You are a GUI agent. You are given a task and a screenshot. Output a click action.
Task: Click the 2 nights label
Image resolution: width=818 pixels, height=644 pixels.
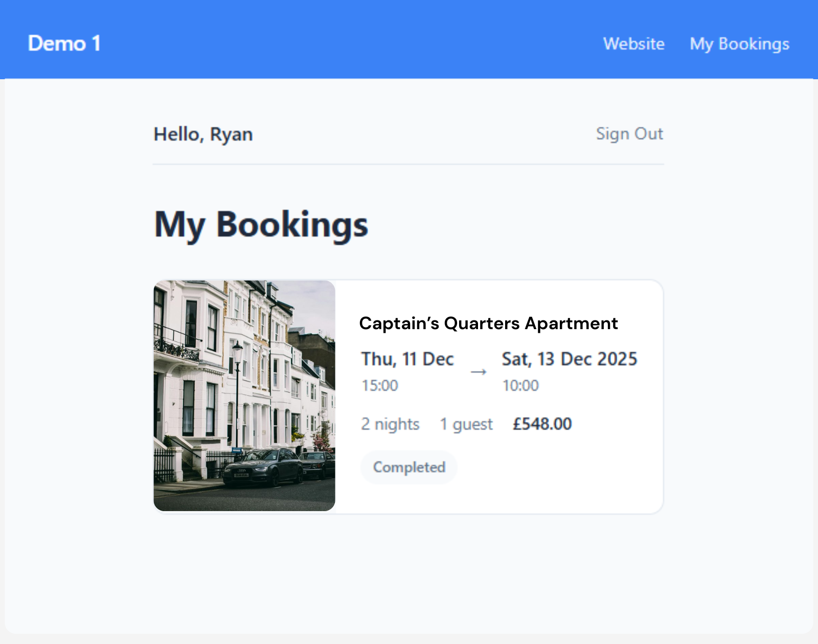tap(390, 424)
